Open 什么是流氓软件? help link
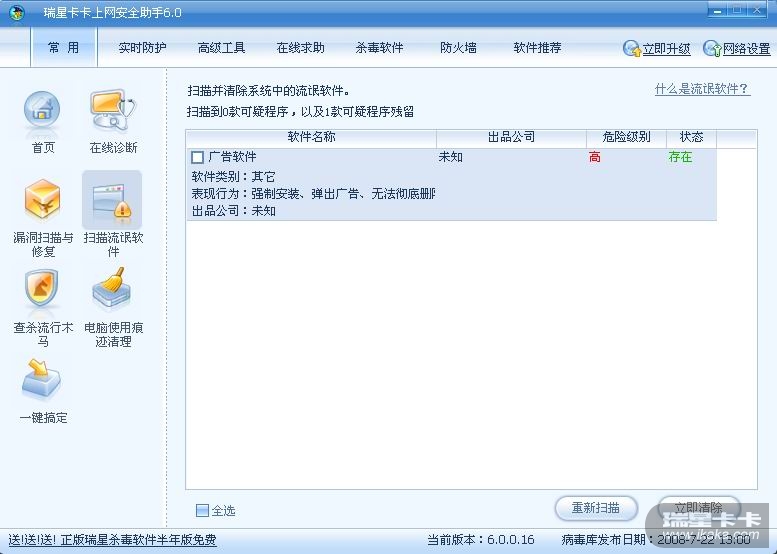Screen dimensions: 777x554 click(x=702, y=89)
